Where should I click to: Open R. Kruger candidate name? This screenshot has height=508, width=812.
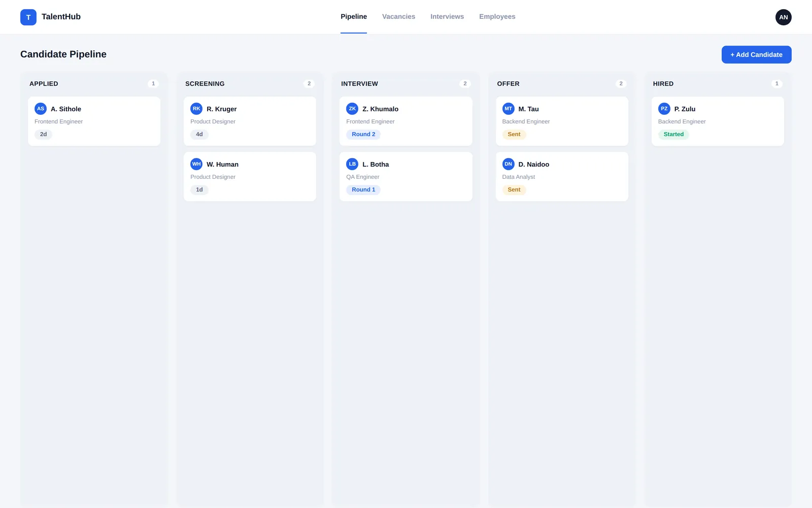(x=222, y=109)
